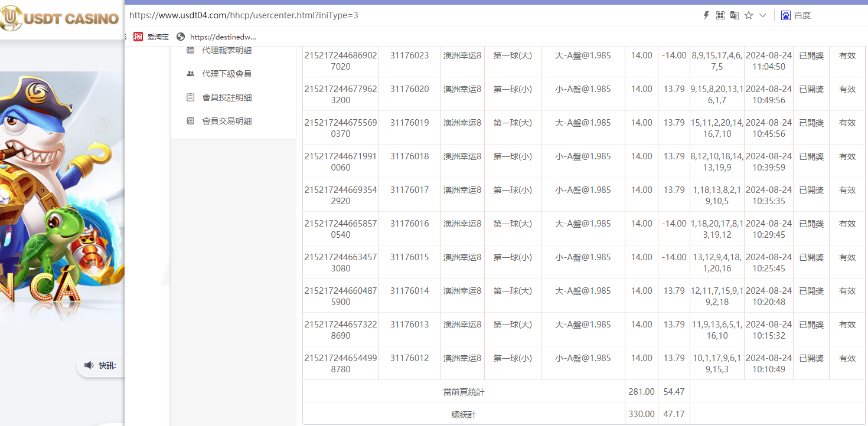Click the translate page icon
868x426 pixels.
(x=734, y=15)
